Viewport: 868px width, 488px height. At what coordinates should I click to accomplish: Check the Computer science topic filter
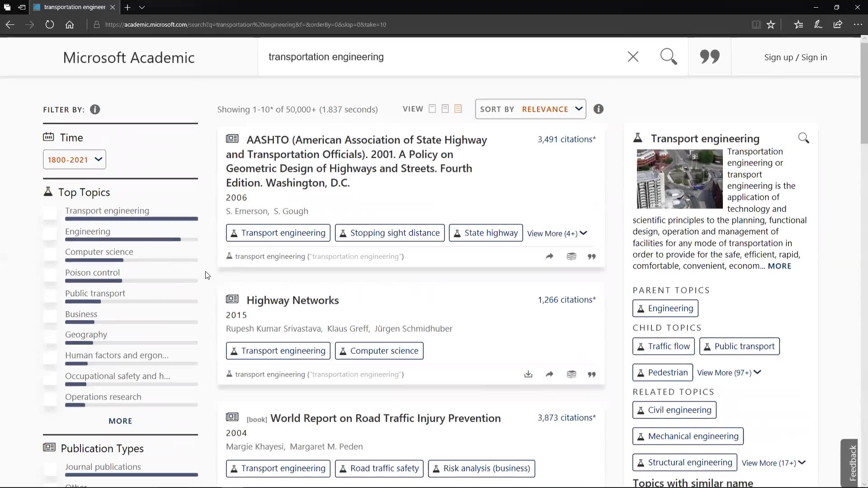click(x=50, y=254)
